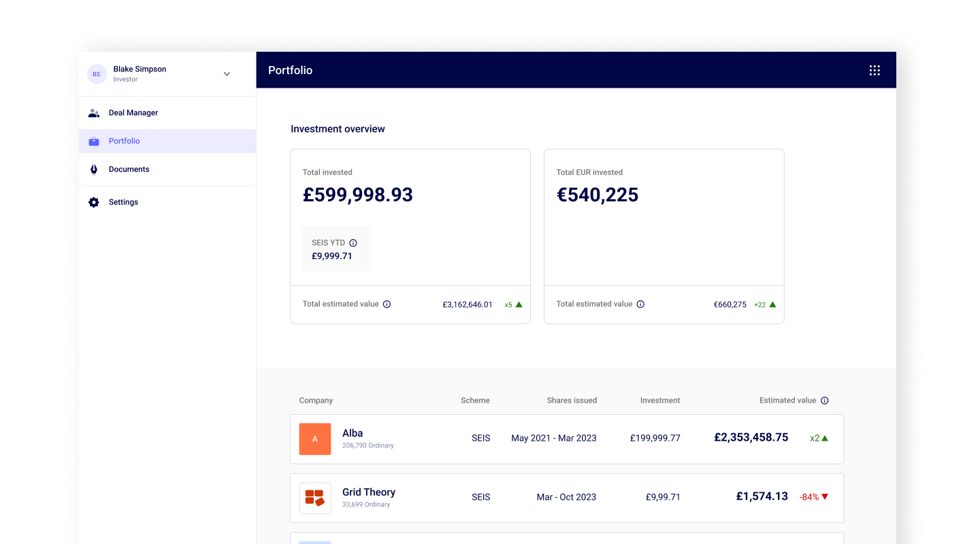Click info icon next to Total estimated value
This screenshot has height=544, width=980.
point(387,304)
